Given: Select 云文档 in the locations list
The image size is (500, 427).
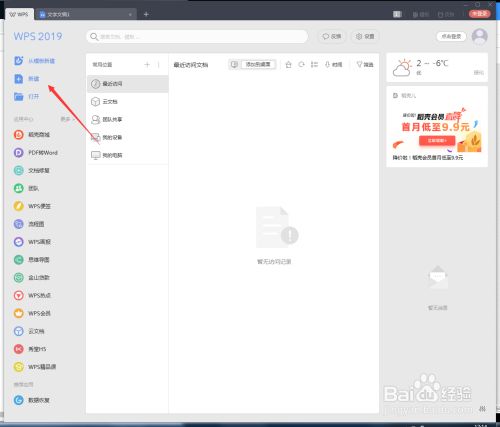Looking at the screenshot, I should coord(127,101).
